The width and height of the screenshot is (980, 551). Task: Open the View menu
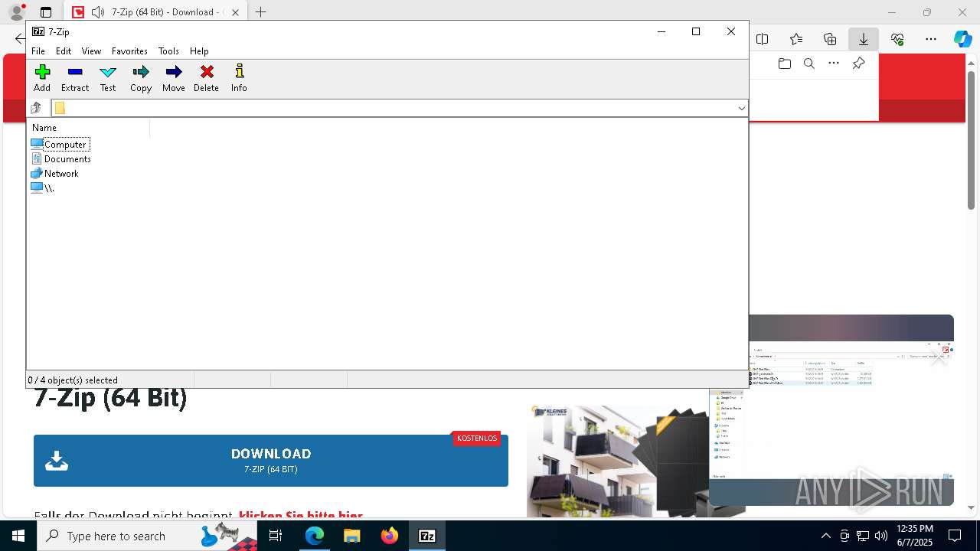coord(91,51)
